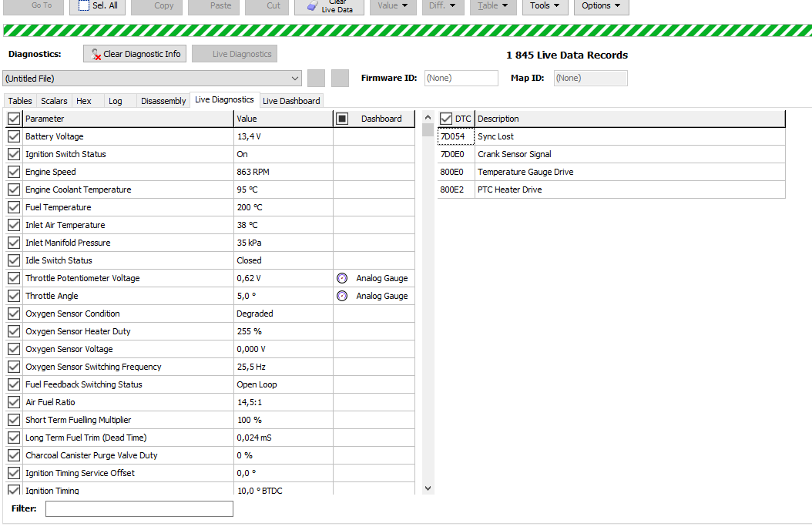812x530 pixels.
Task: Click the Dashboard column header square icon
Action: [343, 119]
